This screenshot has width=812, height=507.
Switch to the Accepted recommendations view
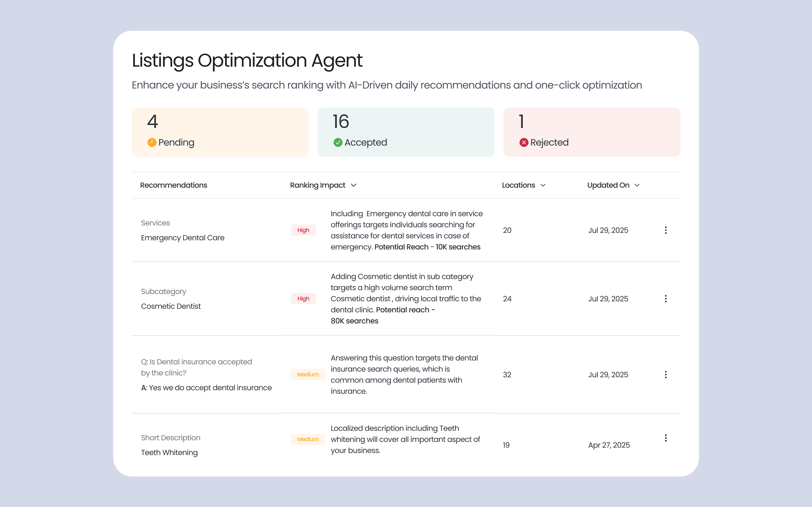(406, 132)
